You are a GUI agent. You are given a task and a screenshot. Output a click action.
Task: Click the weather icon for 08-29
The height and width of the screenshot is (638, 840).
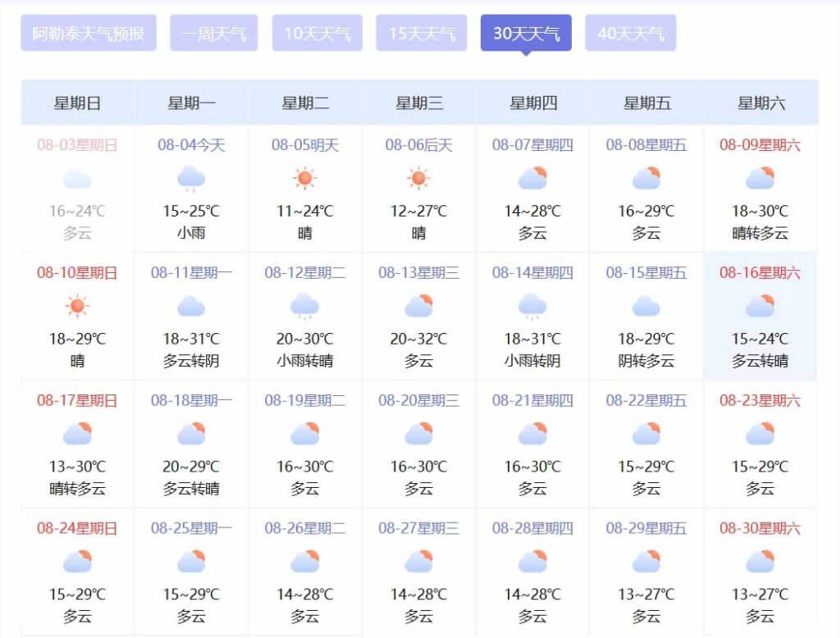(x=646, y=562)
